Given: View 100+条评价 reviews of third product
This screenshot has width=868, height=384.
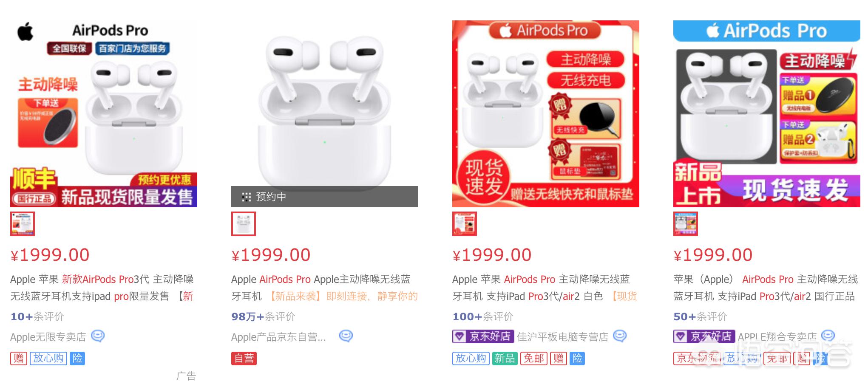Looking at the screenshot, I should (x=483, y=316).
